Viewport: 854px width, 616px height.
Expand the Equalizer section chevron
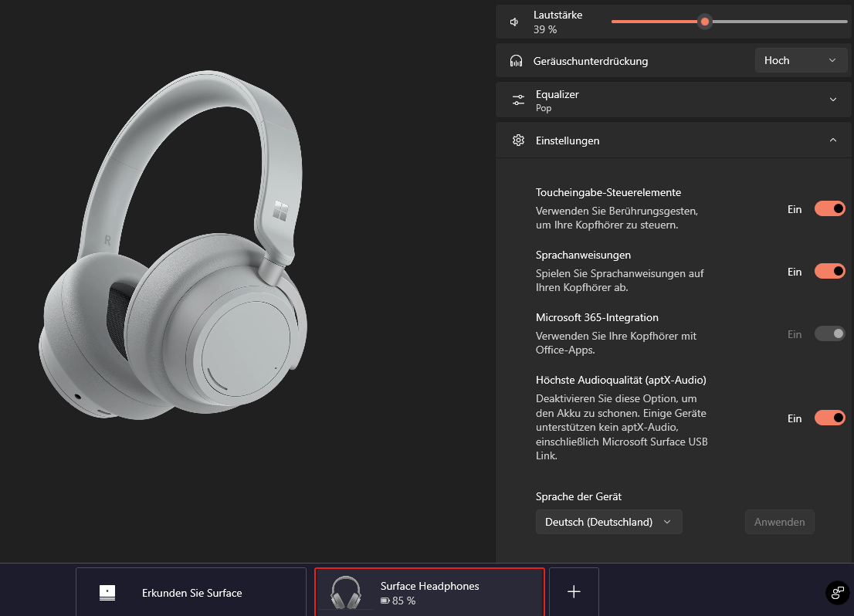[832, 100]
